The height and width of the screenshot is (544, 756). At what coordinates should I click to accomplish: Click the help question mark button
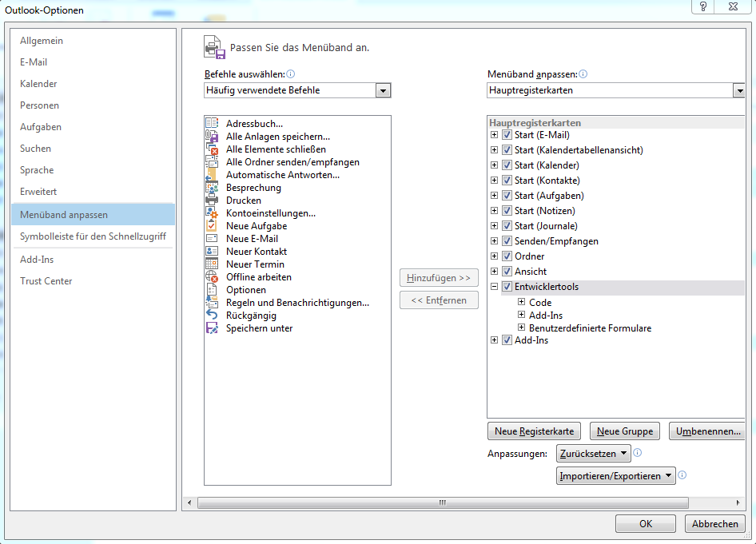pos(703,6)
